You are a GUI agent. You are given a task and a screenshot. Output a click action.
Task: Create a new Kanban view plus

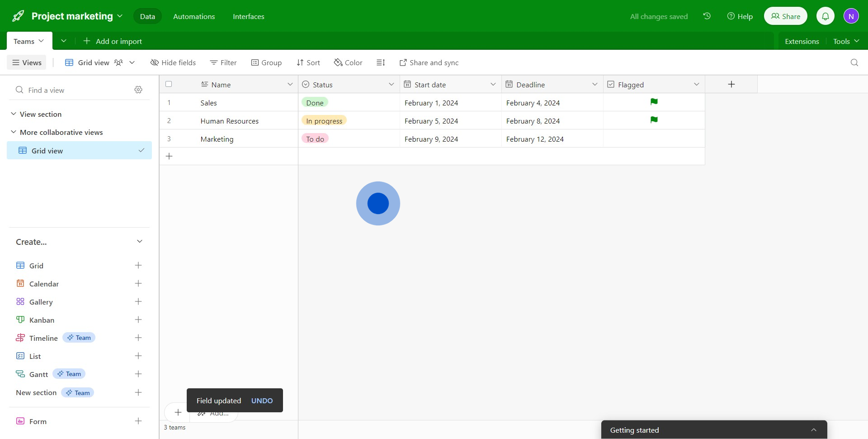[138, 320]
